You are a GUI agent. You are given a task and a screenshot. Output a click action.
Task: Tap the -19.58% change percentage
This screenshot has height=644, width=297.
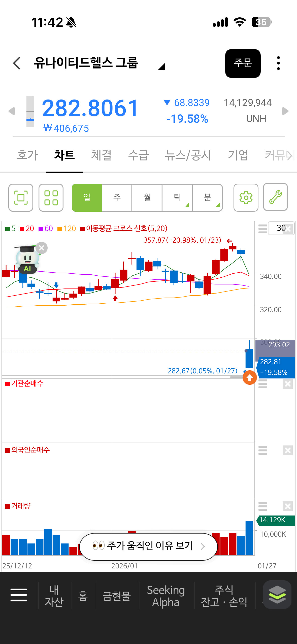coord(187,119)
